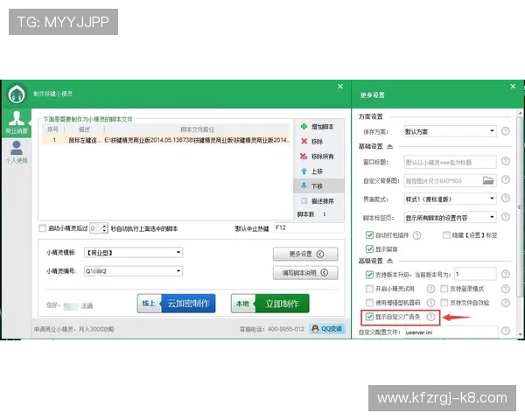Collapse the 高级设置 section
This screenshot has width=525, height=420.
point(389,261)
